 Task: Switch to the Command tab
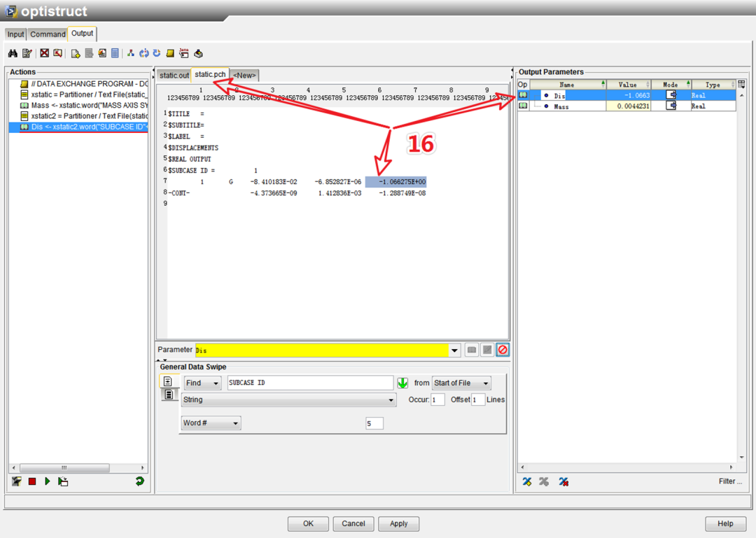click(48, 34)
